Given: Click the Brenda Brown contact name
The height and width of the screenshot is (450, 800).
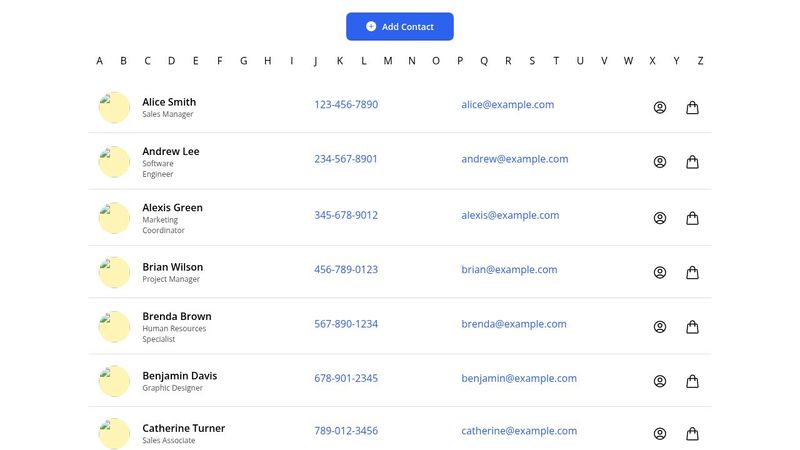Looking at the screenshot, I should pyautogui.click(x=177, y=316).
